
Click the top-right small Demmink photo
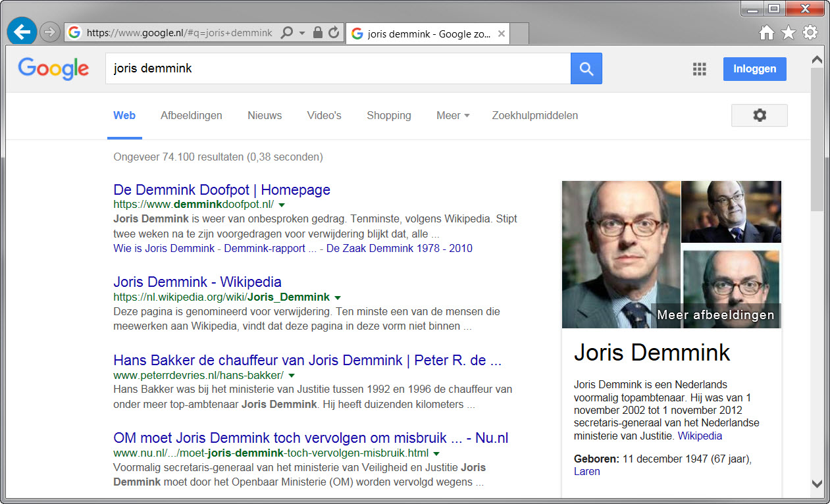click(x=731, y=212)
